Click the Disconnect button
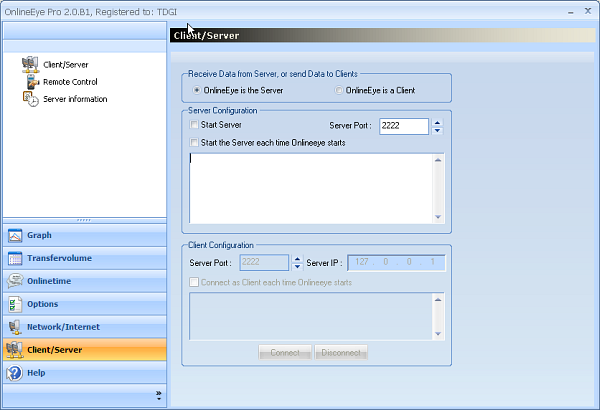Viewport: 600px width, 410px height. (341, 353)
